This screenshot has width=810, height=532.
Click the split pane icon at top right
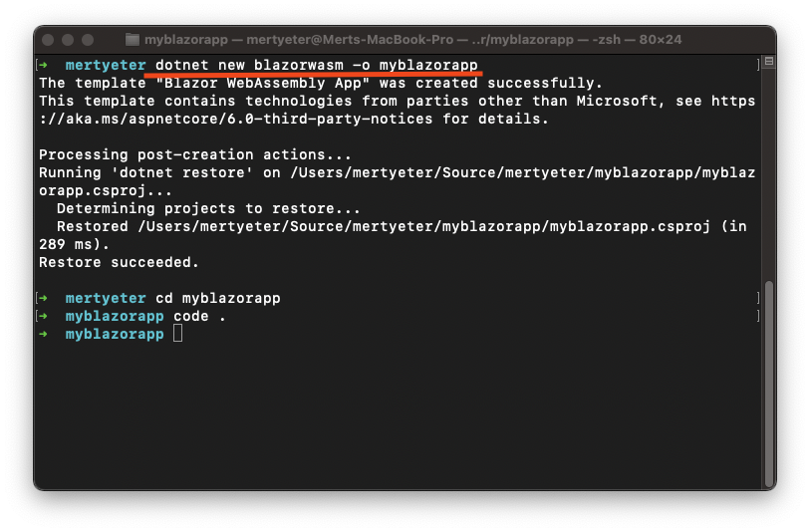click(x=769, y=61)
